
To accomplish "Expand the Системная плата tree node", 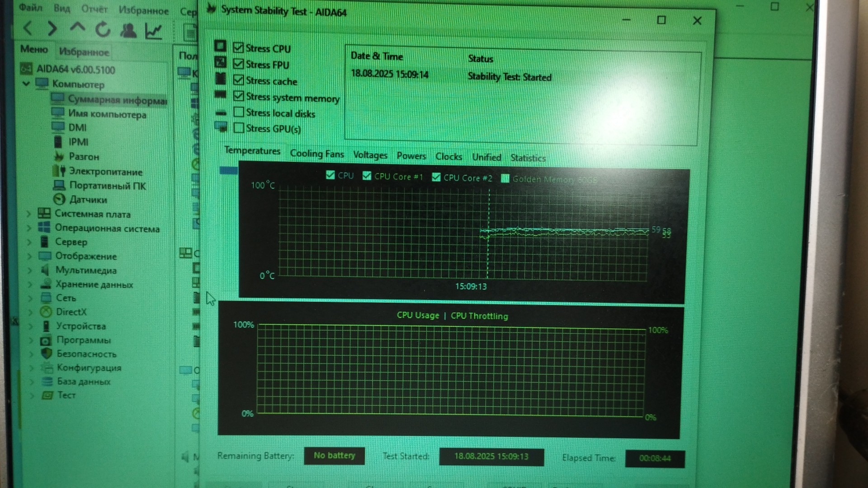I will coord(29,214).
